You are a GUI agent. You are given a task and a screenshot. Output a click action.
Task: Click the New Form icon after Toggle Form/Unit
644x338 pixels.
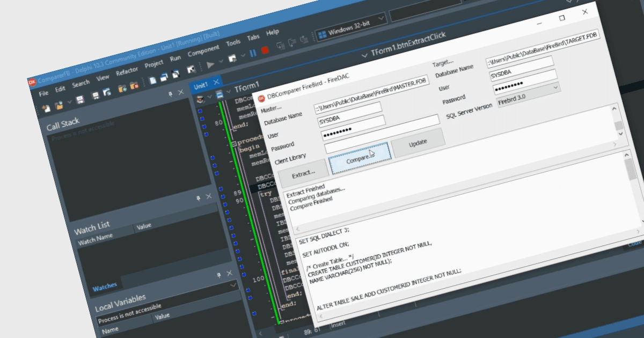[191, 70]
